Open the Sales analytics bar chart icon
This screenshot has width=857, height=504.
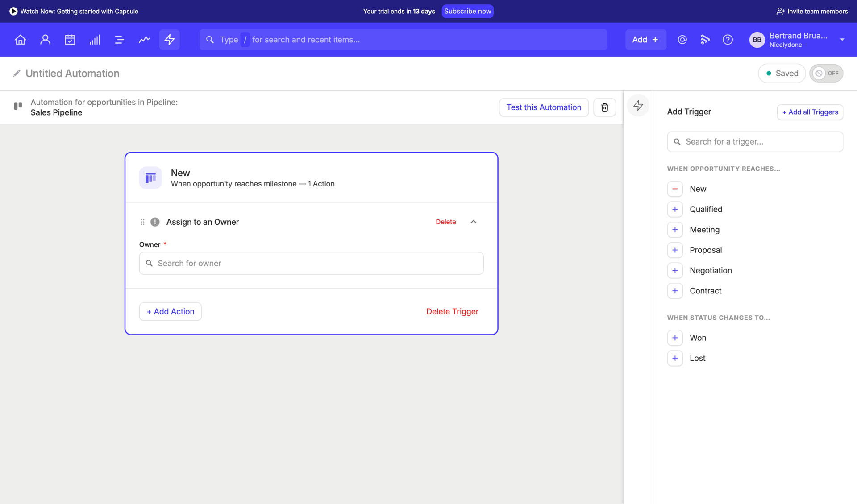[95, 40]
